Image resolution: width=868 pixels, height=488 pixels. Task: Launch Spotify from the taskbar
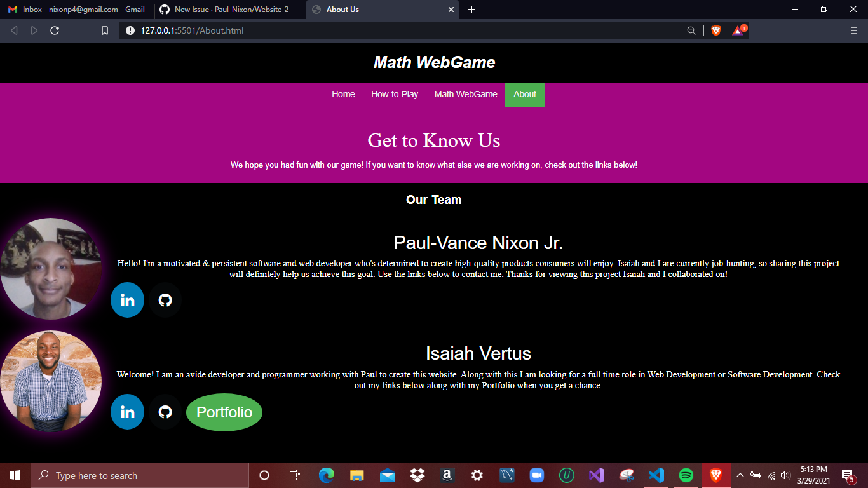[x=686, y=475]
